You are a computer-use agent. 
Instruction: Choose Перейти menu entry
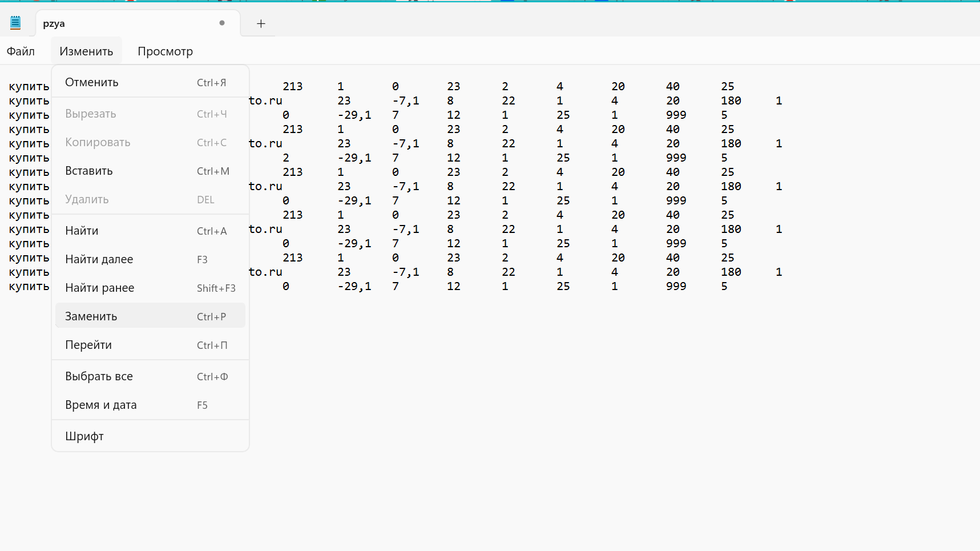coord(150,345)
